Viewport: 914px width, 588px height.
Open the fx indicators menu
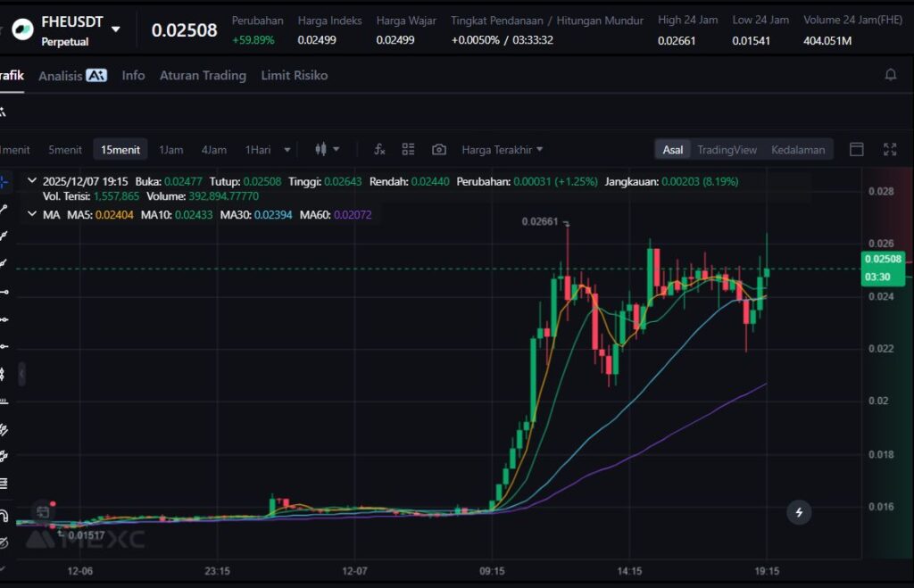coord(379,150)
